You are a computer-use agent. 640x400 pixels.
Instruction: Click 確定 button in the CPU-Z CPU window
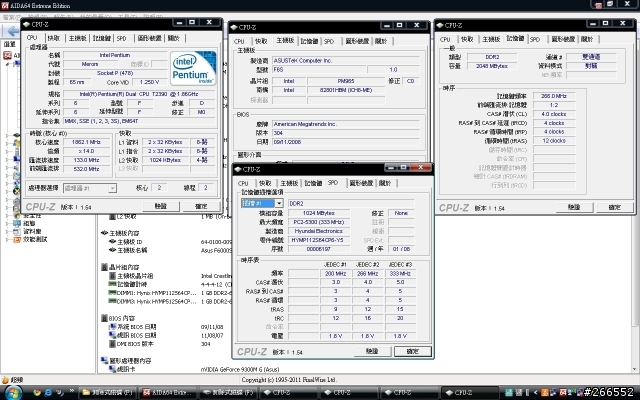coord(201,206)
